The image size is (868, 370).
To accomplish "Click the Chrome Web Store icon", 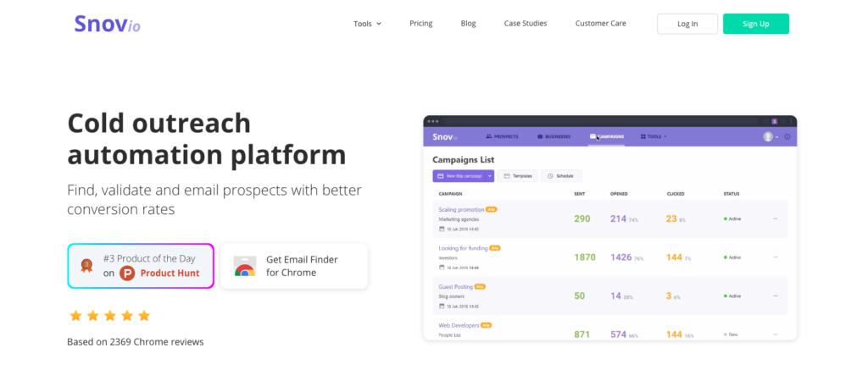I will click(x=244, y=266).
